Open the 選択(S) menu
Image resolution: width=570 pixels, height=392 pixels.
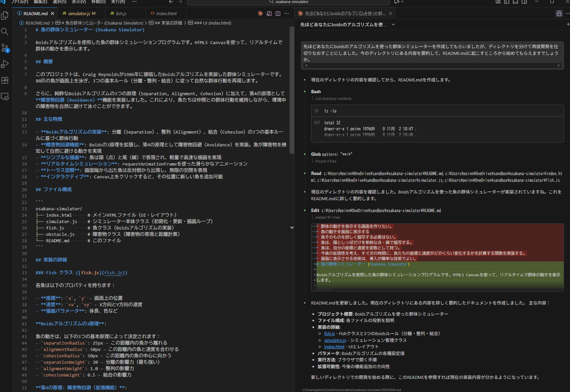60,2
